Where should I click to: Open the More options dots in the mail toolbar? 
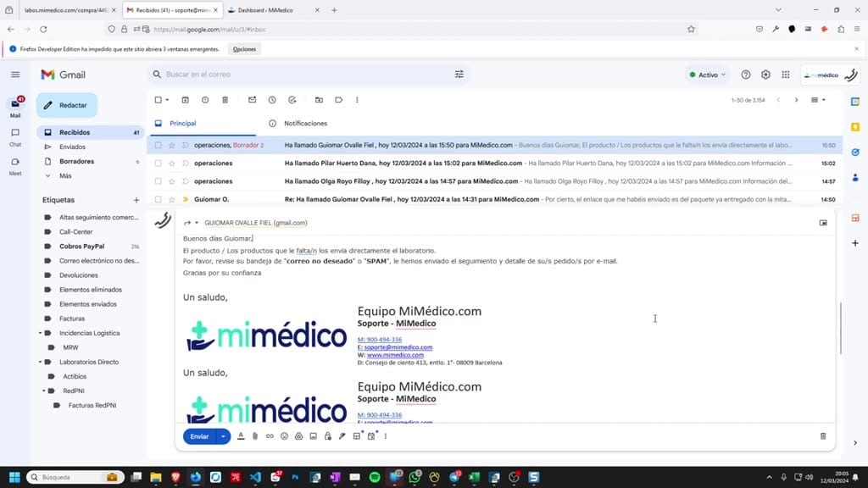pos(357,100)
